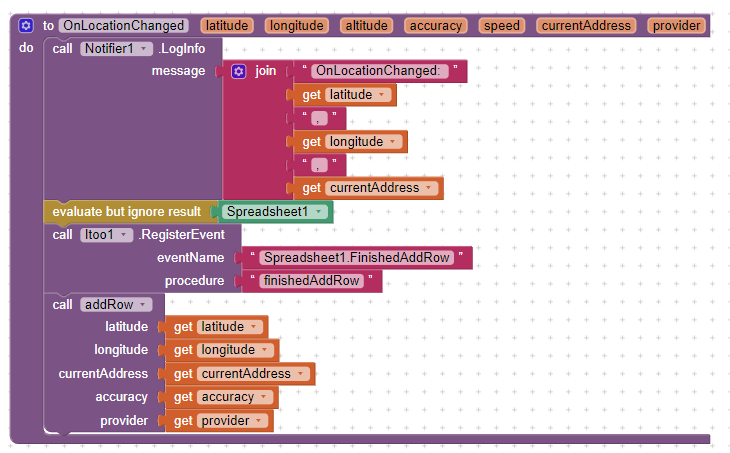Image resolution: width=730 pixels, height=453 pixels.
Task: Edit the finishedAddRow procedure text string
Action: [310, 281]
